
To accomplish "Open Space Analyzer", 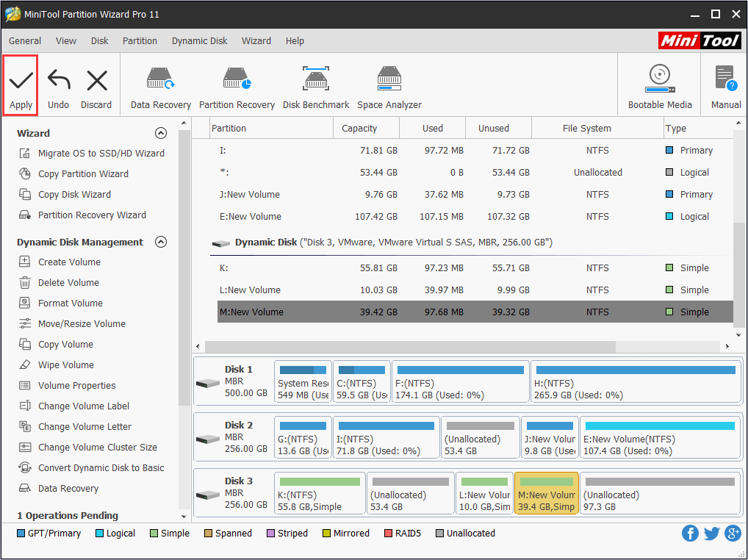I will click(389, 89).
